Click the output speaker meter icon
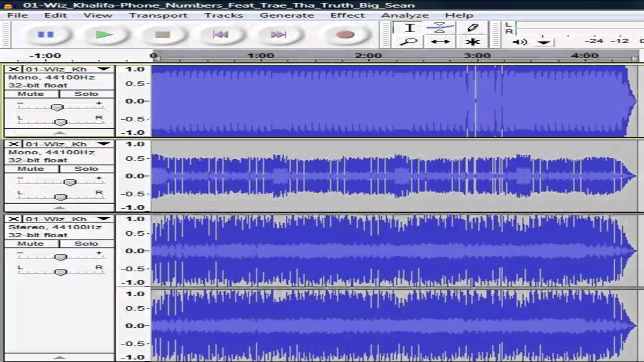The width and height of the screenshot is (644, 362). point(520,42)
